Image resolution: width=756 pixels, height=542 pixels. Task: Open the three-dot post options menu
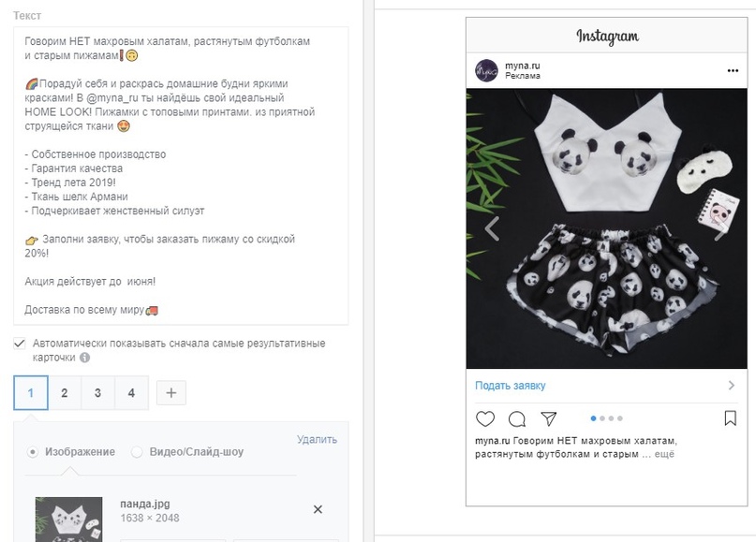click(733, 71)
